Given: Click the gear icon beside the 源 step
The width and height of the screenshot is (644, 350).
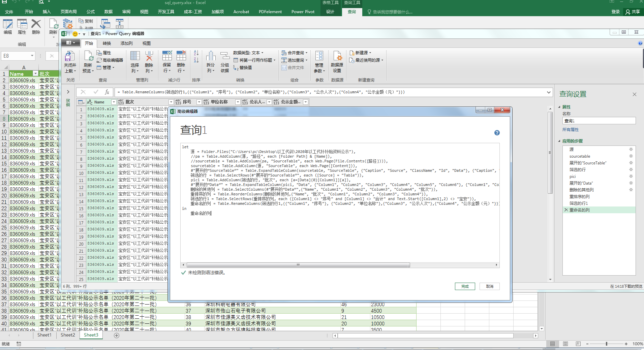Looking at the screenshot, I should (x=631, y=149).
